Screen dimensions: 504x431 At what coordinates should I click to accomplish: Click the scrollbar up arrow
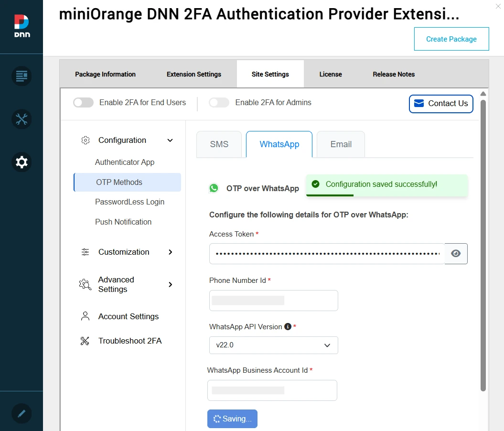click(x=483, y=94)
